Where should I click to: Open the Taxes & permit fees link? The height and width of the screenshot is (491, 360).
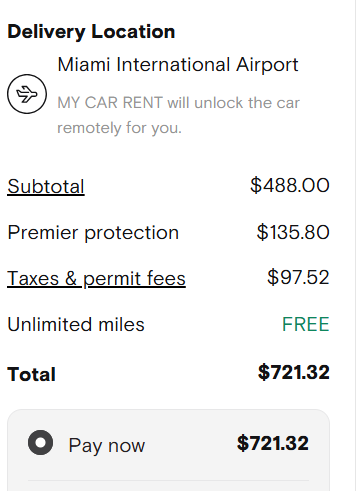pyautogui.click(x=96, y=278)
